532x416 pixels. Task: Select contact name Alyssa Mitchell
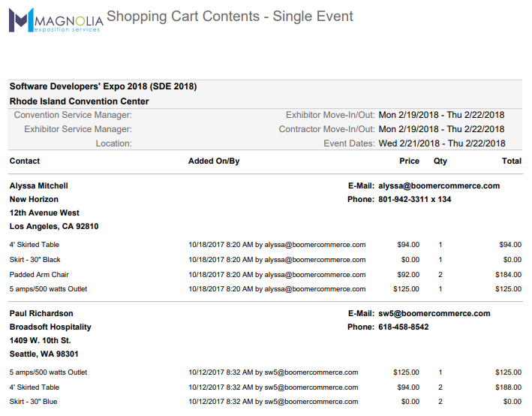pyautogui.click(x=38, y=185)
